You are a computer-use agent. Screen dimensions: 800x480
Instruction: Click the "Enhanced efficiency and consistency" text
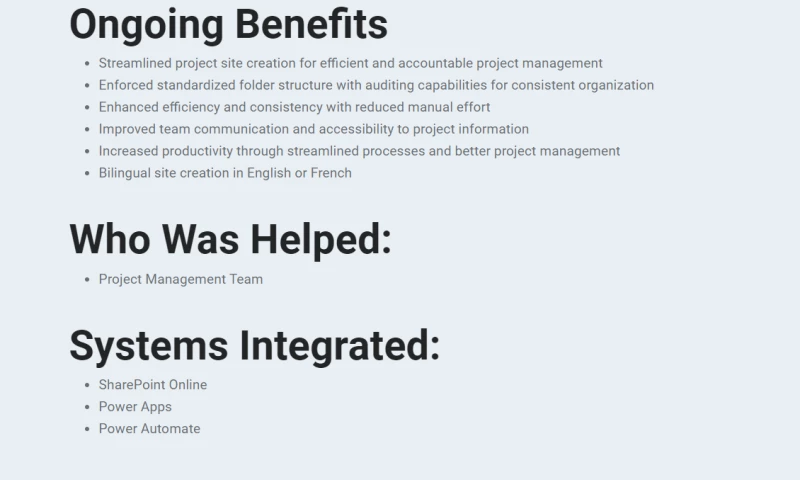click(x=294, y=107)
